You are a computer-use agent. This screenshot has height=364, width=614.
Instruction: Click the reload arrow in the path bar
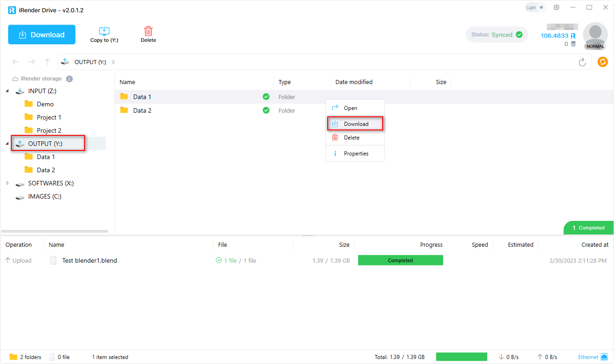point(582,62)
